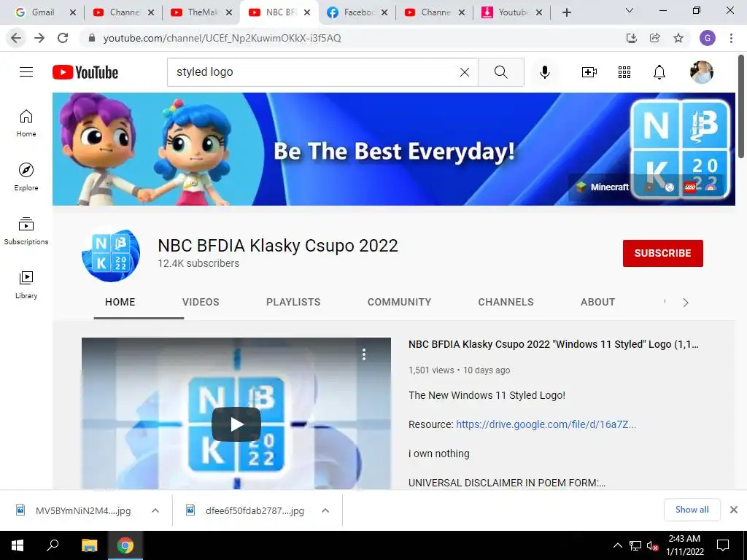Open the drive.google.com resource link
747x560 pixels.
546,424
